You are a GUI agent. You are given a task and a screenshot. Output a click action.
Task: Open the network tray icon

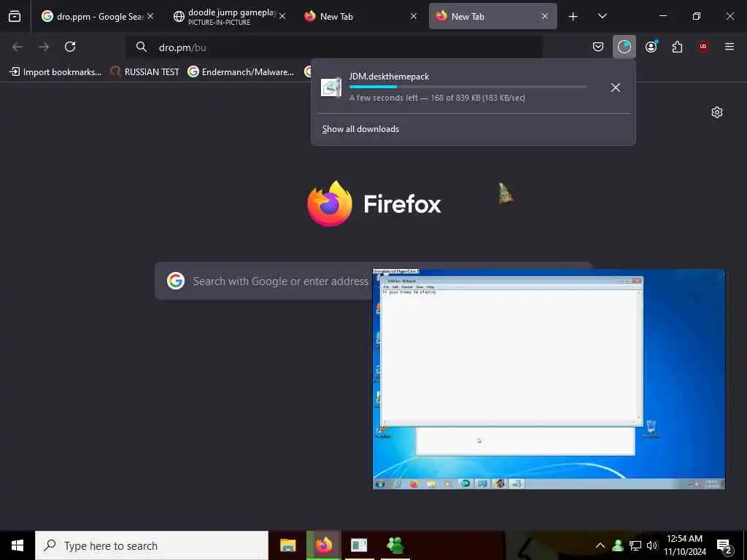click(635, 545)
